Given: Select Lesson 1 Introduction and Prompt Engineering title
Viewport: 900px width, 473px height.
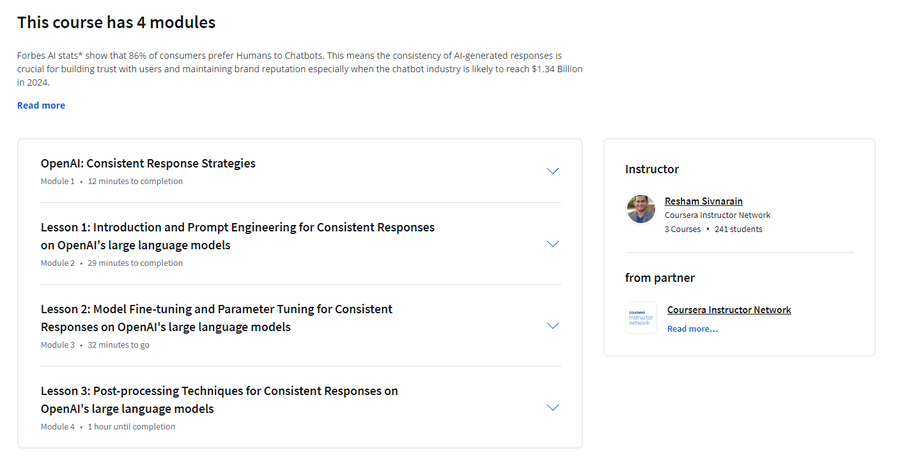Looking at the screenshot, I should tap(238, 236).
